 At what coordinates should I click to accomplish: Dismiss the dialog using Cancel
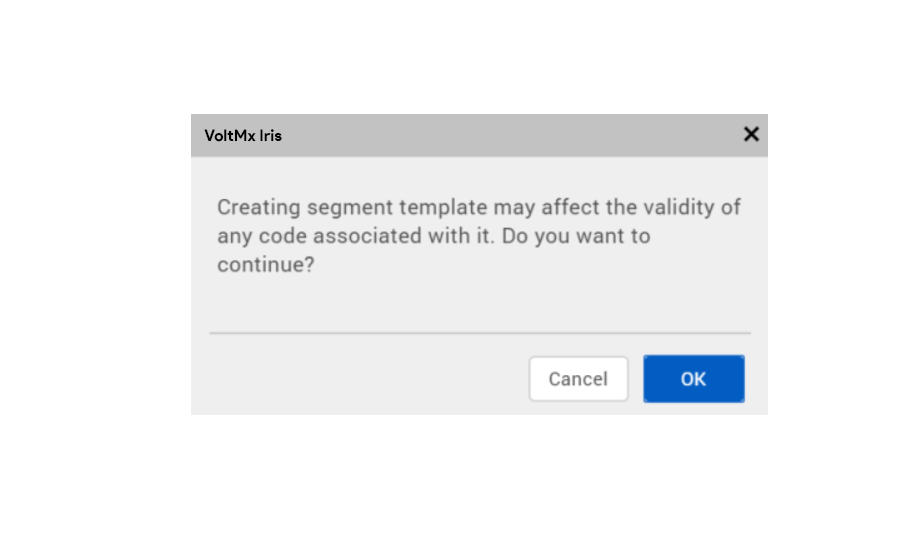(578, 379)
